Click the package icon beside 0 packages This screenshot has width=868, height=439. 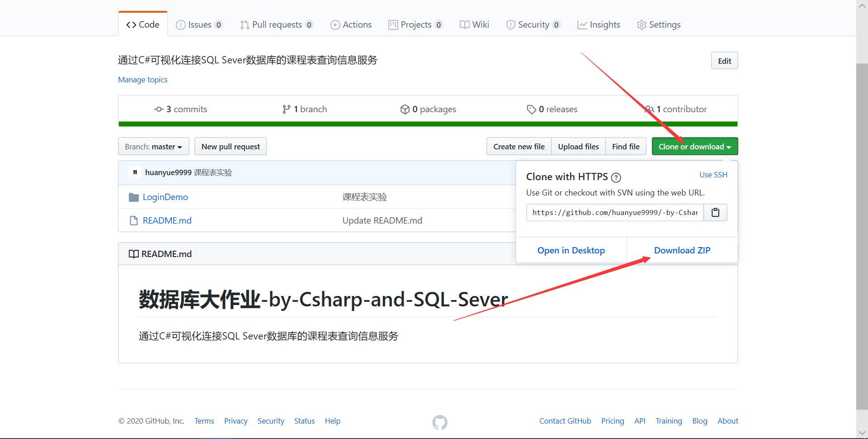(x=405, y=109)
